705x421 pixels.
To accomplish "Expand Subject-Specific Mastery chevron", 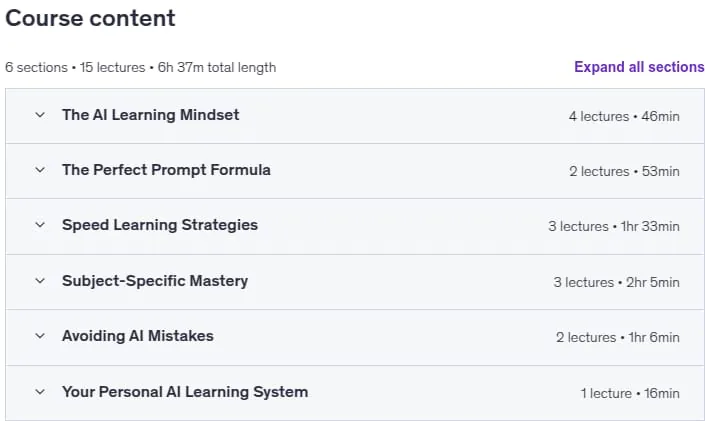I will click(x=40, y=281).
